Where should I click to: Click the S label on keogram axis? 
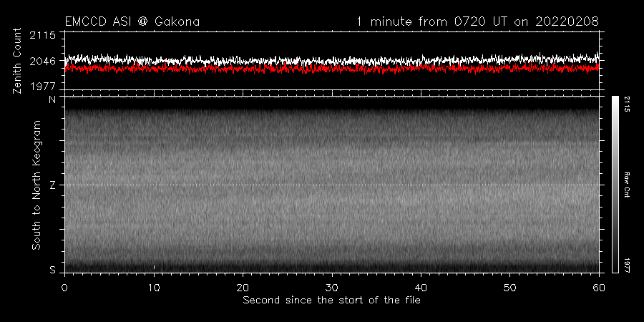(52, 270)
